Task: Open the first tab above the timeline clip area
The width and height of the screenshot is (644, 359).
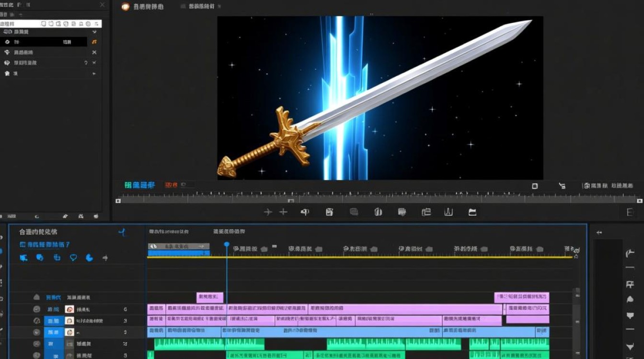Action: 168,232
